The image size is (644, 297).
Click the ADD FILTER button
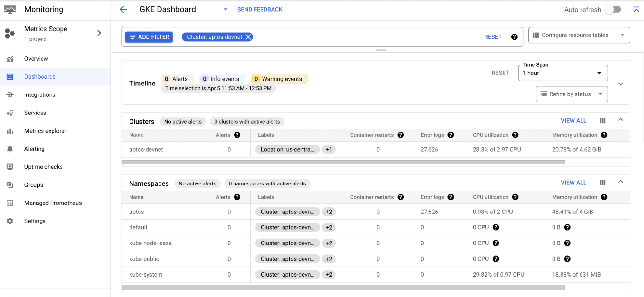149,37
